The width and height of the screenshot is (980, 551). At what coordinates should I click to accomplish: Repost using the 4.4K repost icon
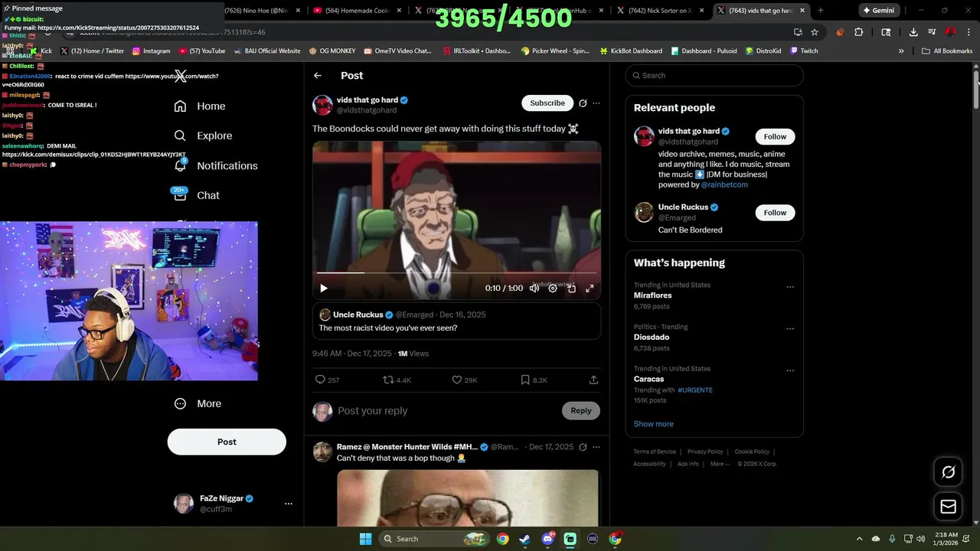coord(397,380)
